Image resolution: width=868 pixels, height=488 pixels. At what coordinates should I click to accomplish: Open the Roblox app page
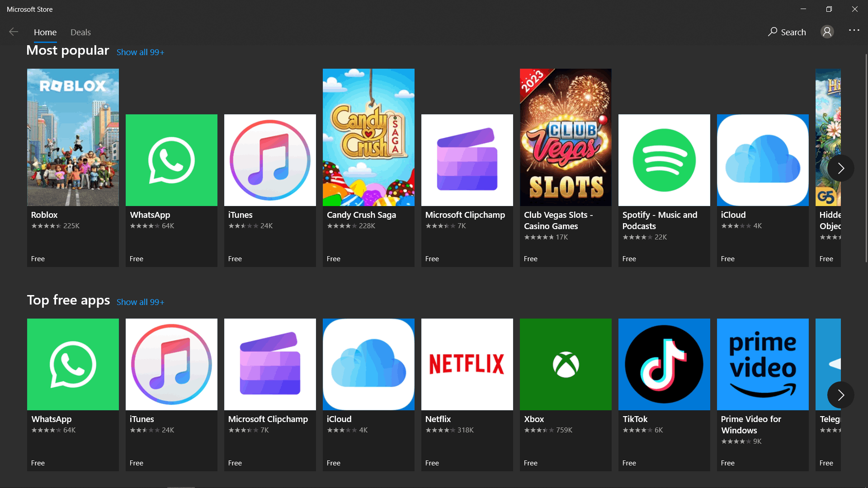[x=73, y=168]
